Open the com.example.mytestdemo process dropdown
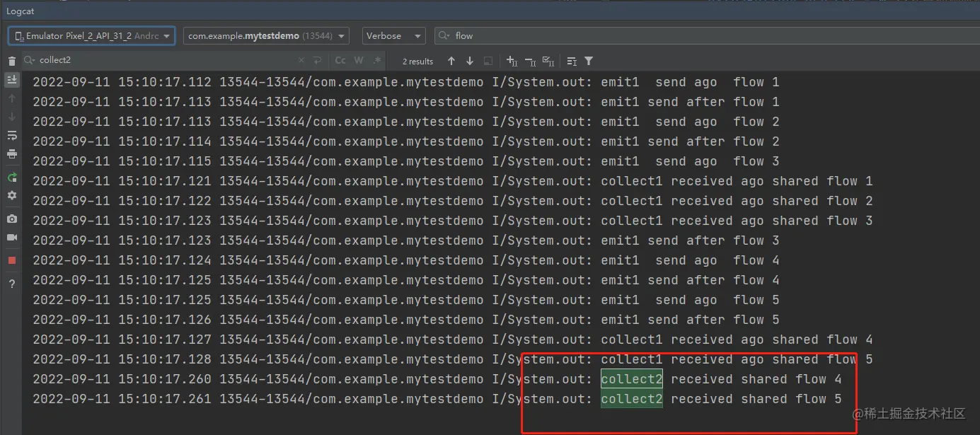 [265, 35]
